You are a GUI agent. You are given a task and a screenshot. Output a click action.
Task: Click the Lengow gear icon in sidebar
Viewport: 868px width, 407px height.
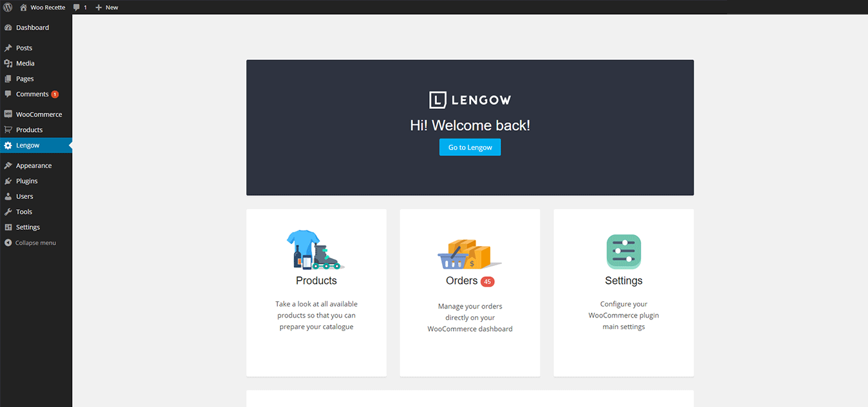[8, 145]
